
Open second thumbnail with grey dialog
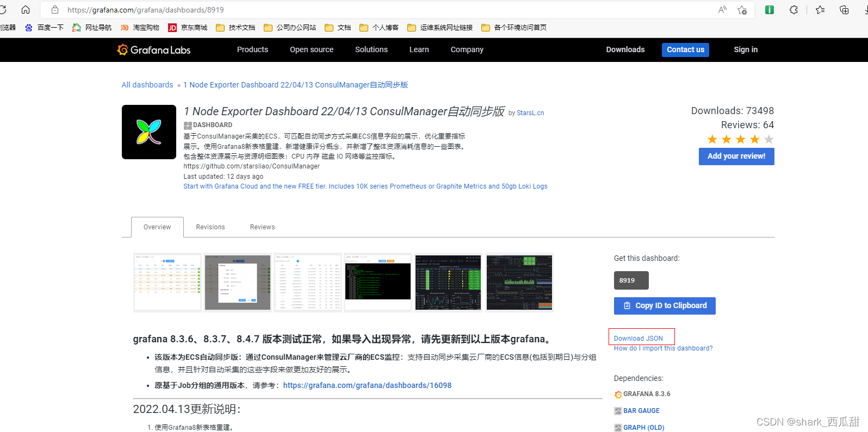tap(238, 283)
